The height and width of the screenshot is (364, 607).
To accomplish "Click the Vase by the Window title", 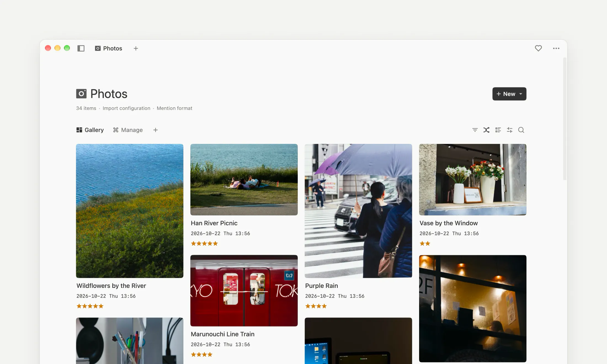I will (x=449, y=223).
